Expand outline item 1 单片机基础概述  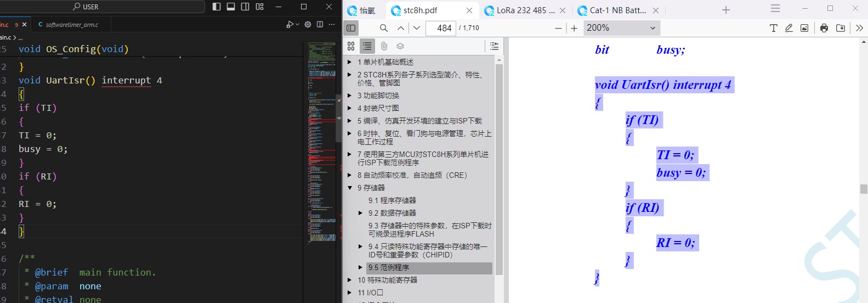pyautogui.click(x=349, y=62)
